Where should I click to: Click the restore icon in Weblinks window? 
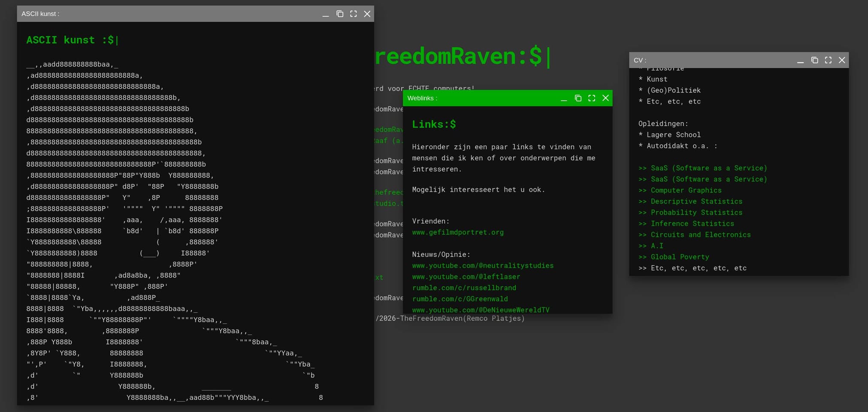[578, 98]
